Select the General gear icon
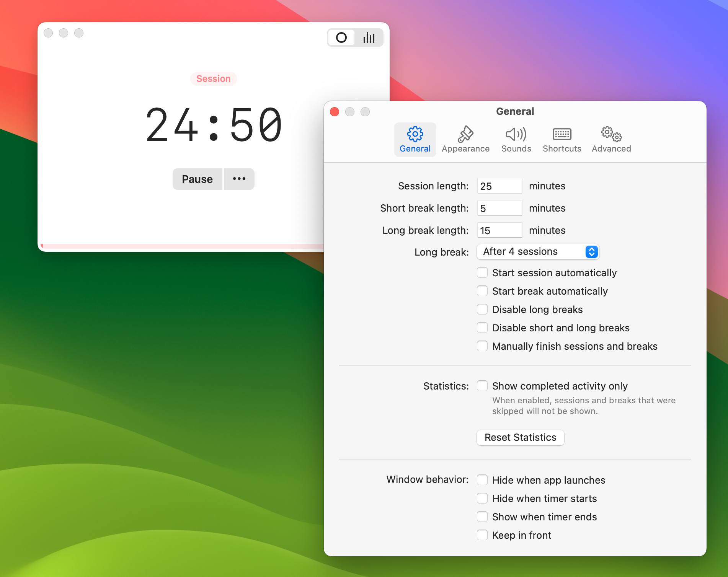The width and height of the screenshot is (728, 577). (x=415, y=140)
